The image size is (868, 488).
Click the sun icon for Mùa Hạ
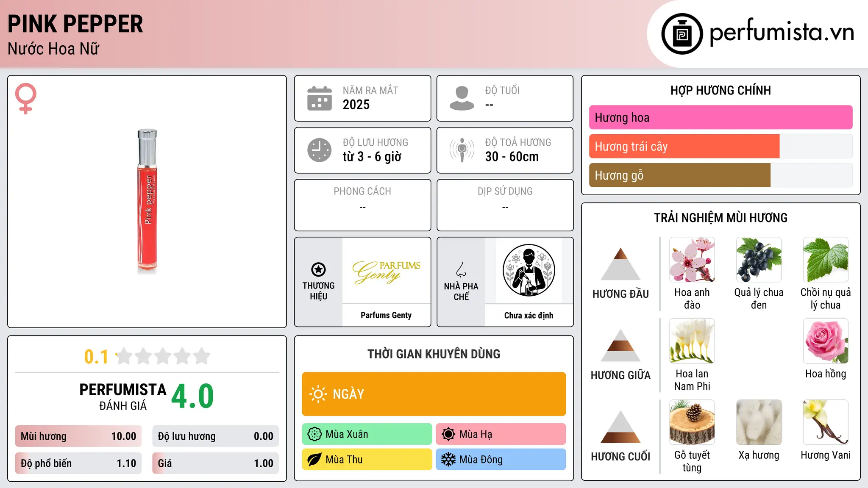pyautogui.click(x=448, y=434)
